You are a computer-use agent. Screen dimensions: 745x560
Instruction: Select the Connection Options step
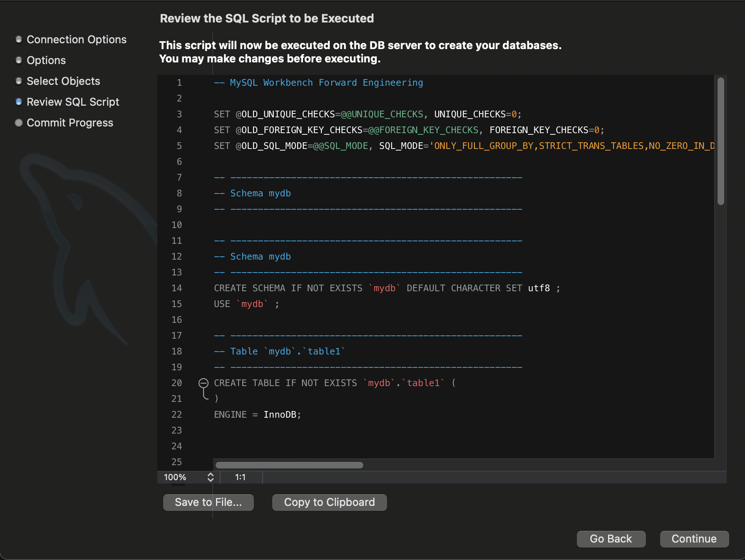pos(77,40)
